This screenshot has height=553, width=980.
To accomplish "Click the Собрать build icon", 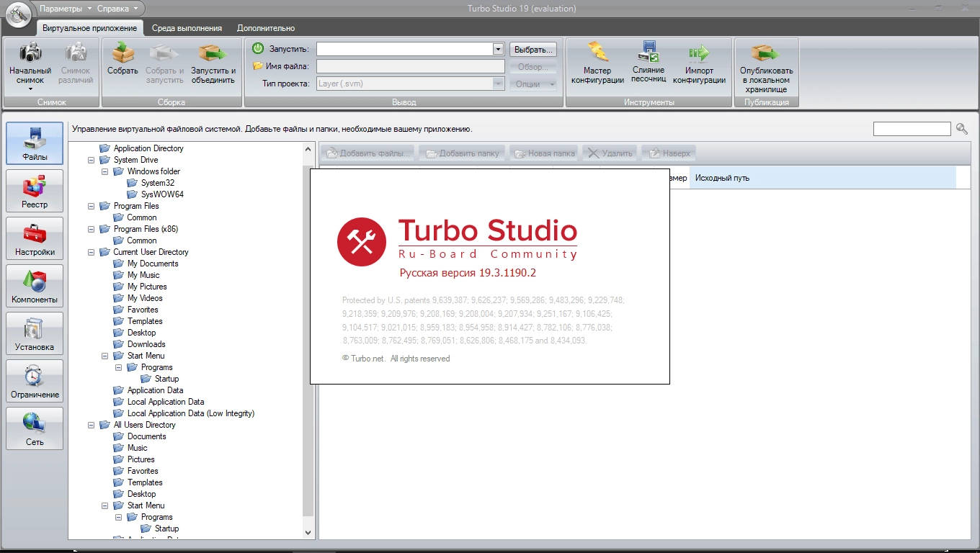I will coord(122,53).
